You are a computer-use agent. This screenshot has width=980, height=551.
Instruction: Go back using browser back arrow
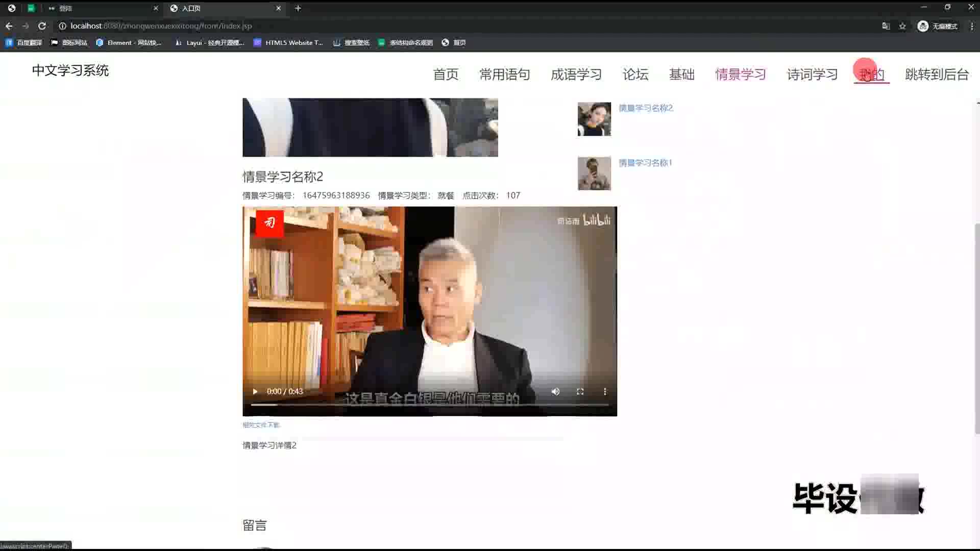9,26
